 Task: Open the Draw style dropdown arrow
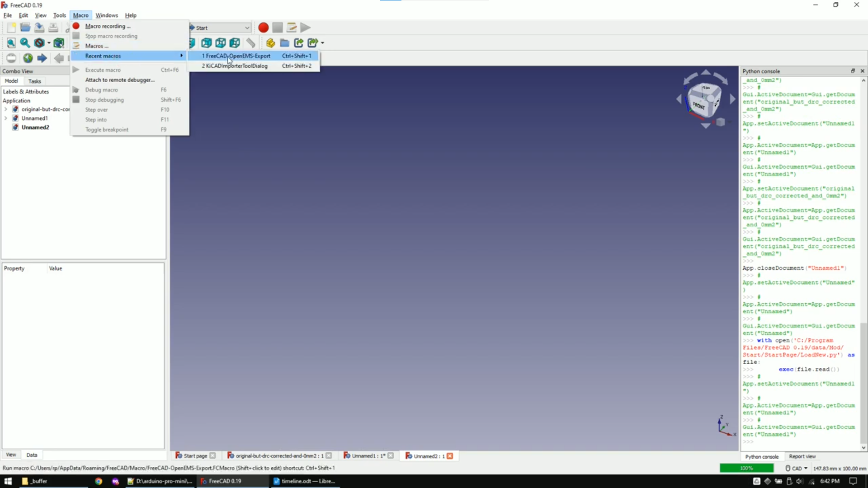(49, 43)
